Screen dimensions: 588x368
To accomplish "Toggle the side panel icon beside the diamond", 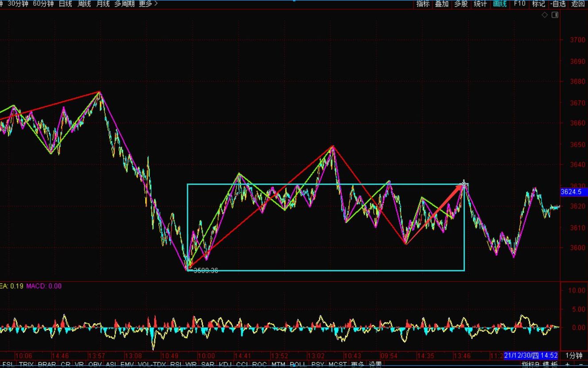I will pos(555,15).
